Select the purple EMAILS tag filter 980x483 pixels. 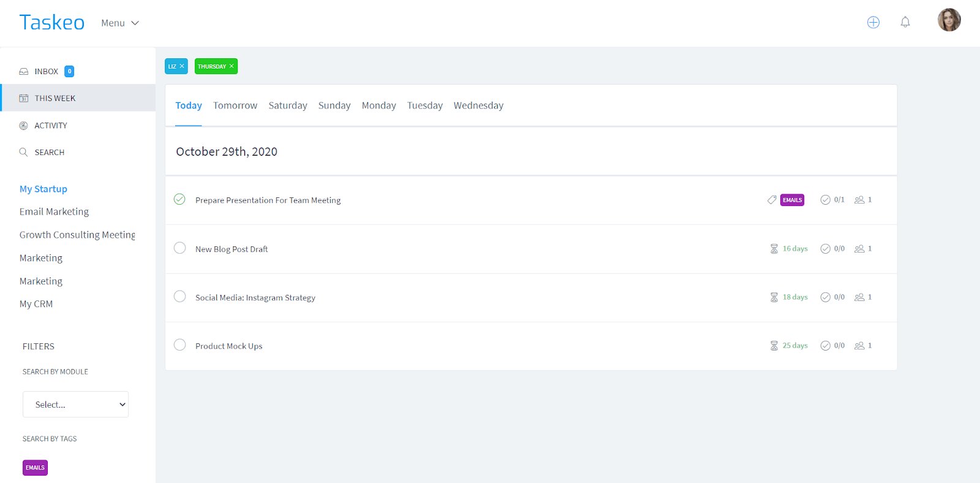click(x=35, y=468)
